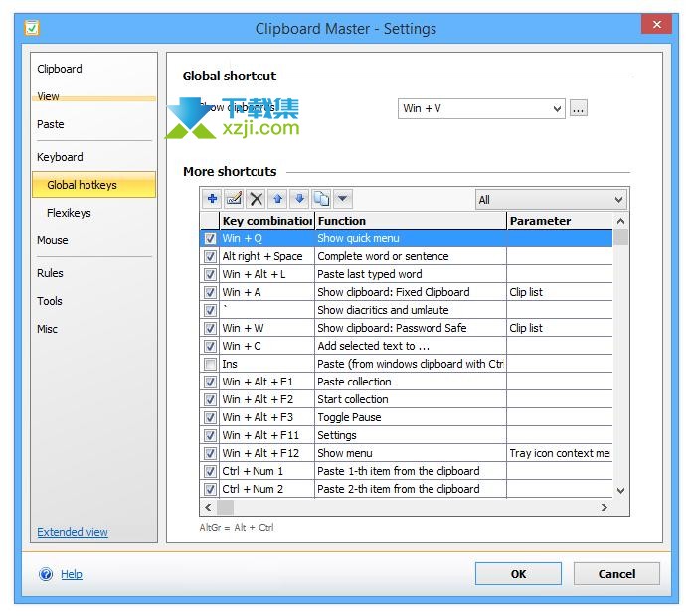Select the Paste last typed word row
This screenshot has width=691, height=616.
[407, 275]
